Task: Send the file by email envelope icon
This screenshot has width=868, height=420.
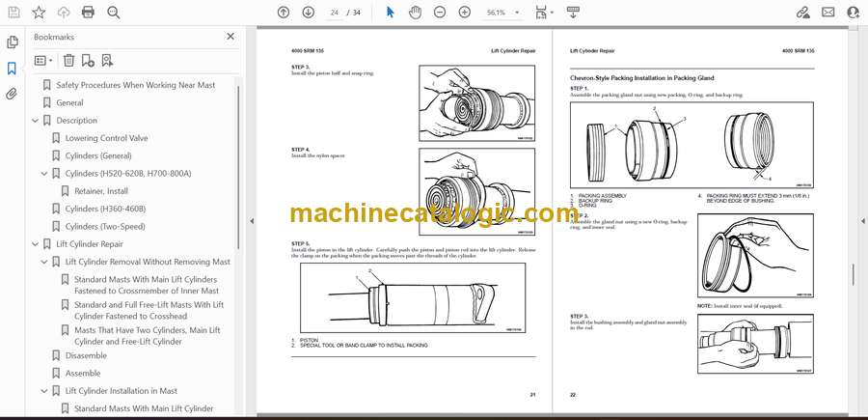Action: pos(828,13)
